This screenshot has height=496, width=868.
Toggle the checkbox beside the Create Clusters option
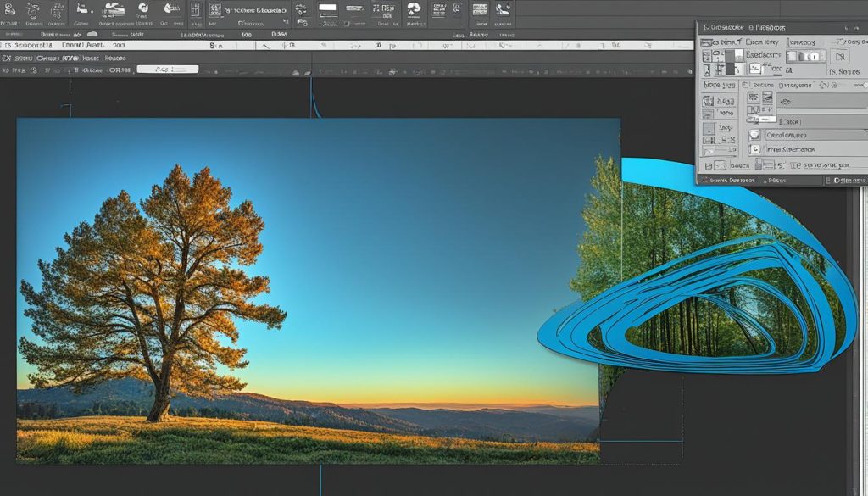click(x=755, y=135)
